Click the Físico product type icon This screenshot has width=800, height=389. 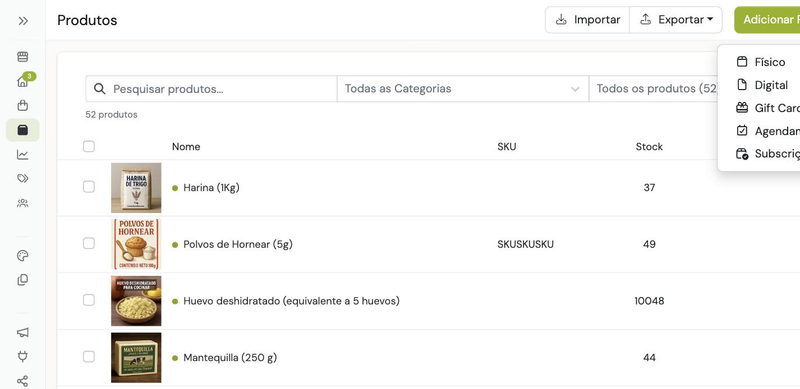(742, 62)
